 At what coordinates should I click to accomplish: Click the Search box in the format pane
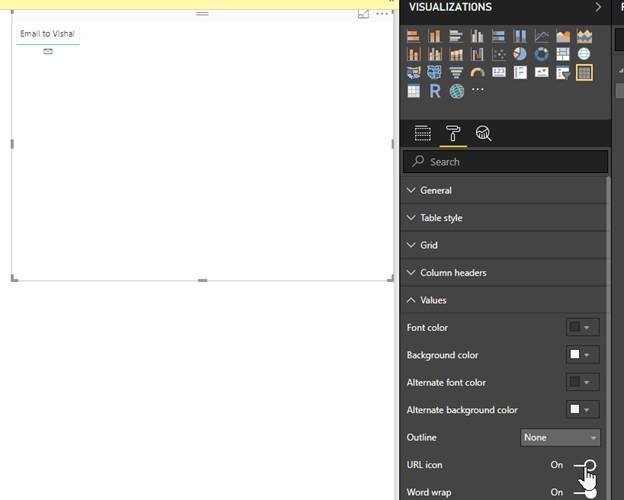[505, 161]
